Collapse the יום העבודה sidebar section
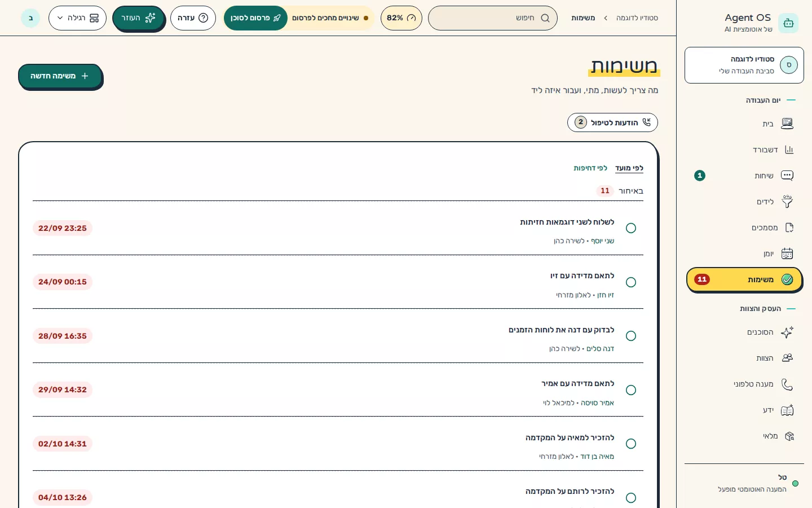 click(770, 100)
